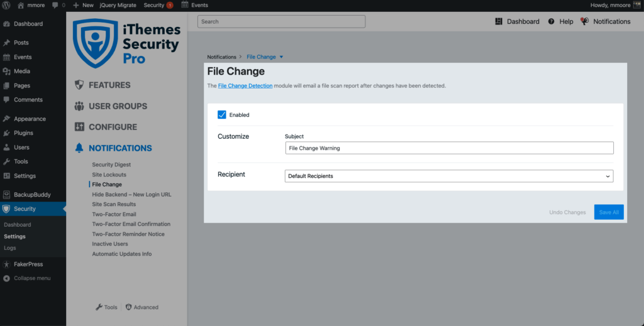
Task: Open Security submenu Dashboard
Action: tap(17, 225)
